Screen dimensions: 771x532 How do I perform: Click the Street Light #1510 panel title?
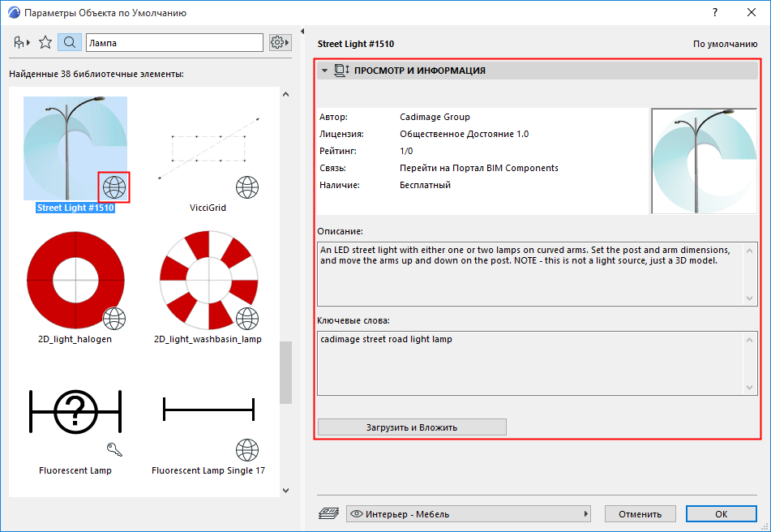(x=356, y=44)
